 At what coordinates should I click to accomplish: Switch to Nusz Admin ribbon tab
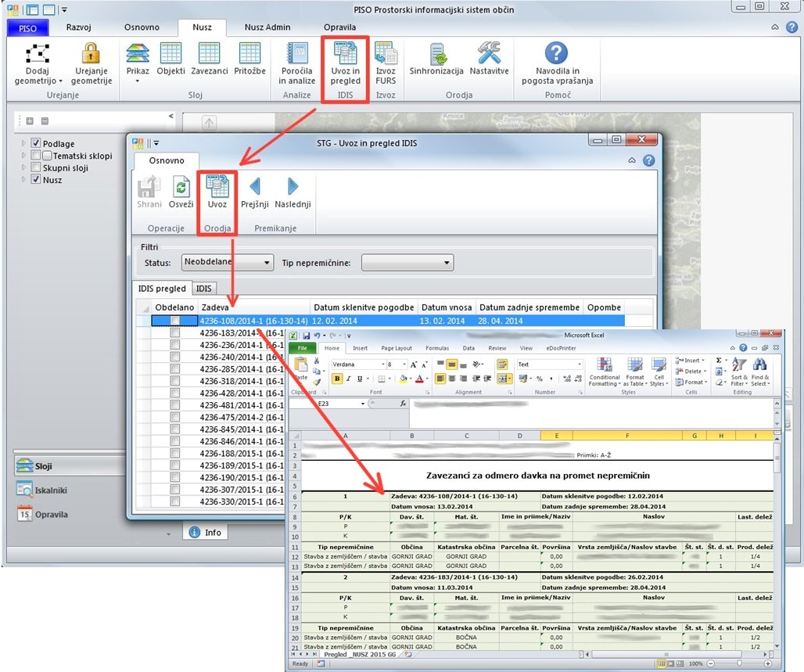click(267, 27)
